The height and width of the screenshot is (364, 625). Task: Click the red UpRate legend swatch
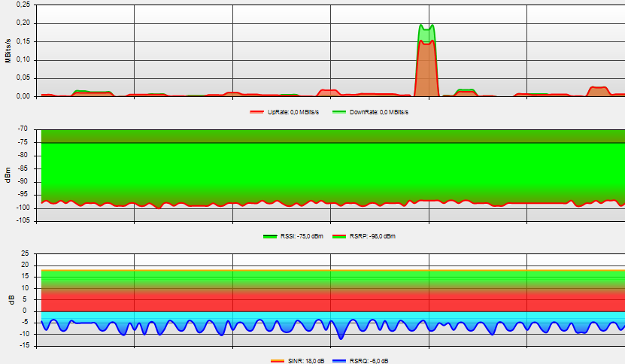click(x=256, y=111)
